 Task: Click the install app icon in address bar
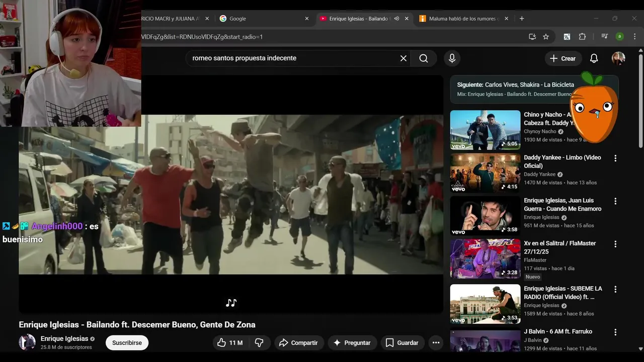[532, 37]
